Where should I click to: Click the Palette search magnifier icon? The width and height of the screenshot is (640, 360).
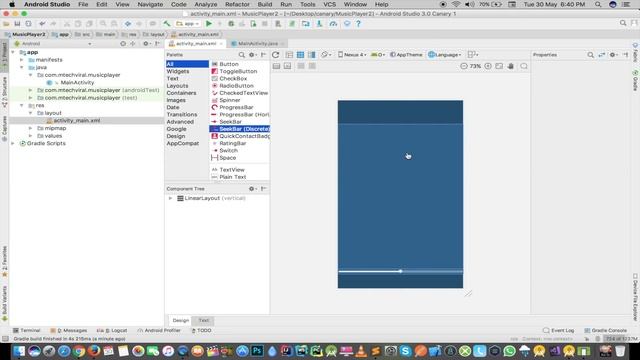[242, 55]
